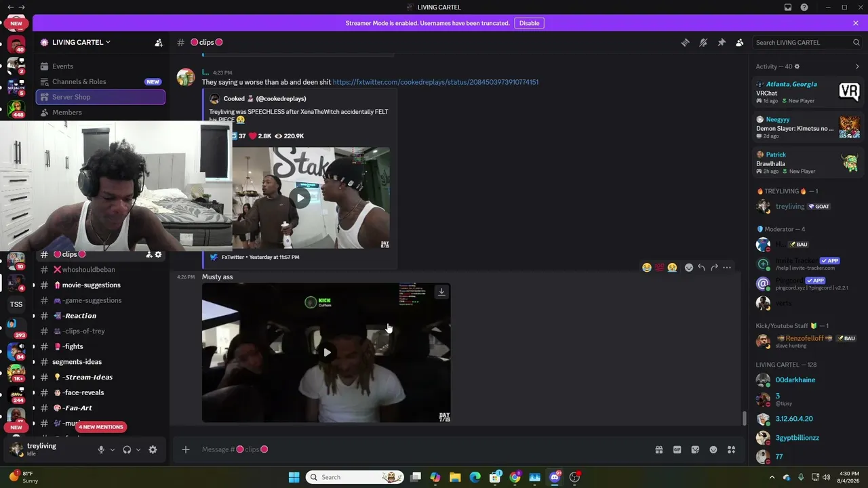Screen dimensions: 868x488
Task: Open the Brawlhalla activity card
Action: tap(808, 163)
